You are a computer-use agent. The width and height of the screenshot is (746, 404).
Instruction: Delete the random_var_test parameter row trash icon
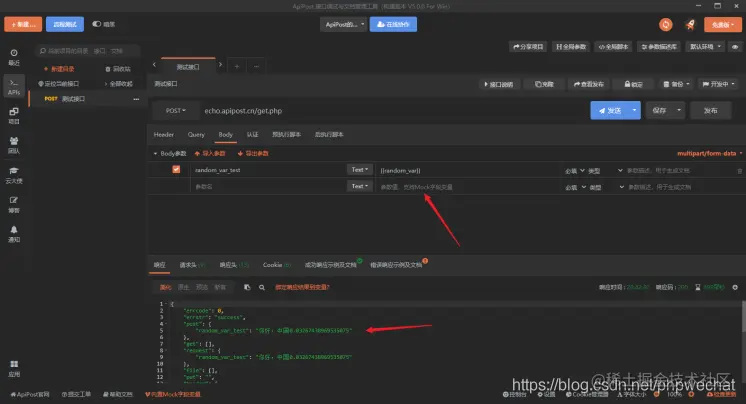click(x=739, y=170)
